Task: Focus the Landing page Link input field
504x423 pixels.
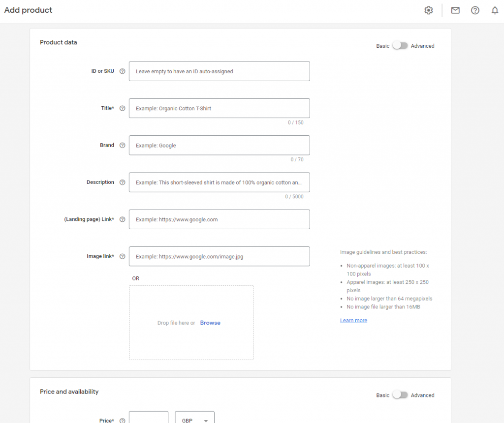Action: tap(219, 219)
